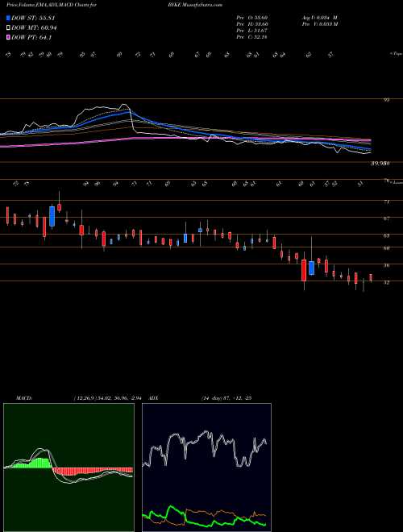Click the ADX label above the chart
This screenshot has width=403, height=532.
(153, 397)
